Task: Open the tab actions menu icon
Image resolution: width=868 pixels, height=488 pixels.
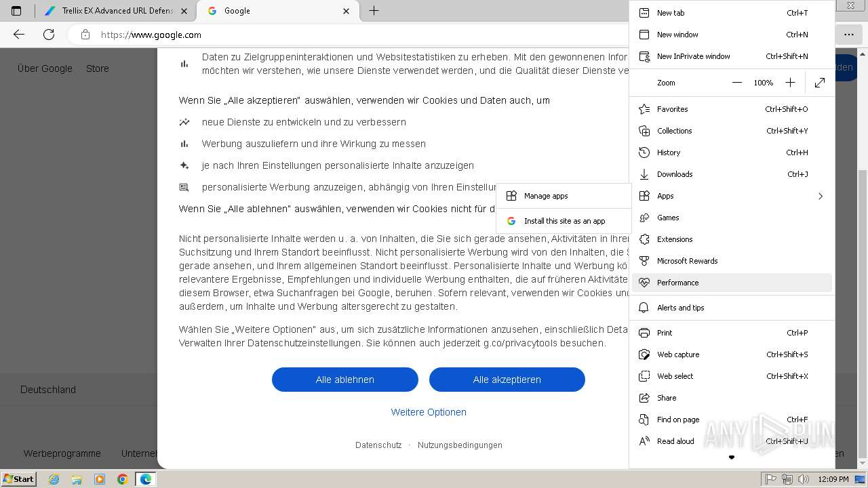Action: click(x=16, y=11)
